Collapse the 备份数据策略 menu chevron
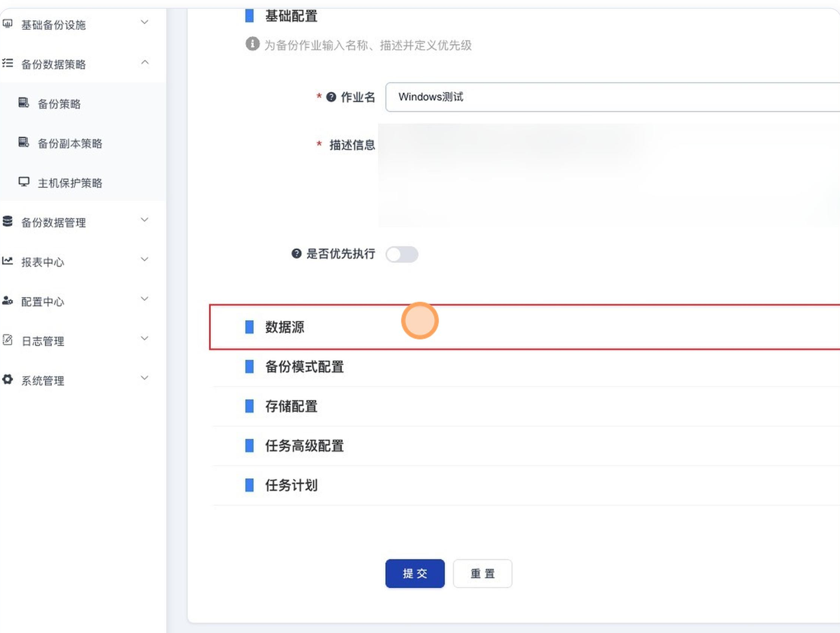 coord(145,62)
